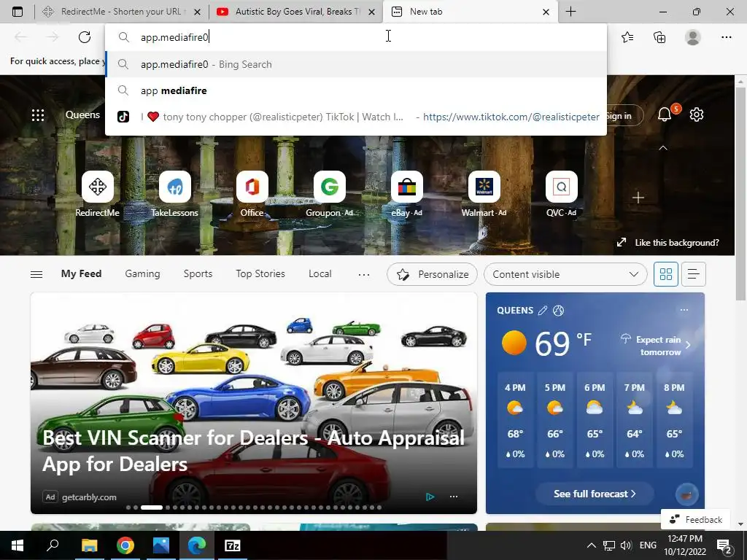Add a new quick link with the plus icon
The width and height of the screenshot is (747, 560).
[638, 197]
